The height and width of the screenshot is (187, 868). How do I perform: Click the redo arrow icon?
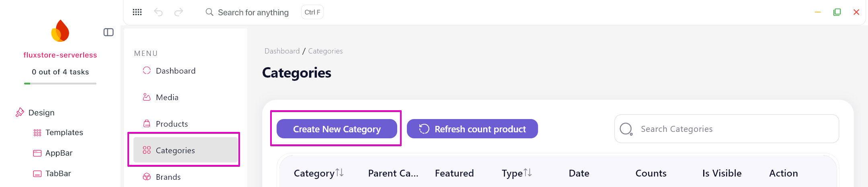[179, 12]
